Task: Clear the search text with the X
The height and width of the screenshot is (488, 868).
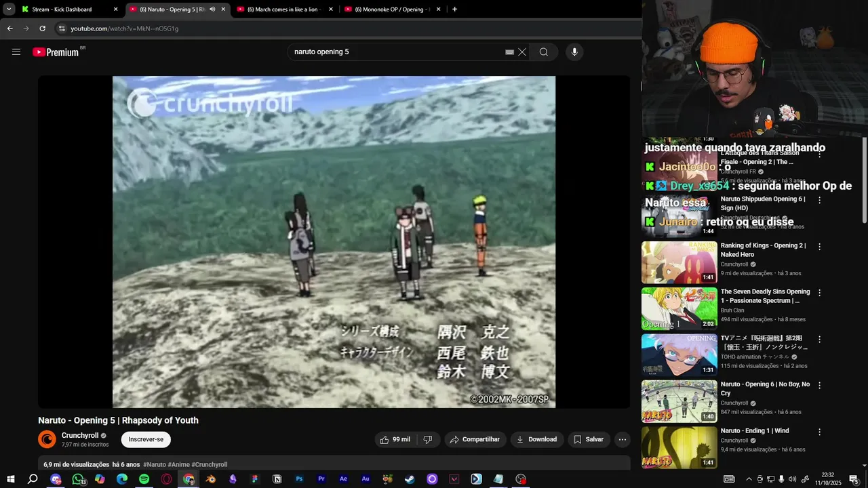Action: [x=522, y=52]
